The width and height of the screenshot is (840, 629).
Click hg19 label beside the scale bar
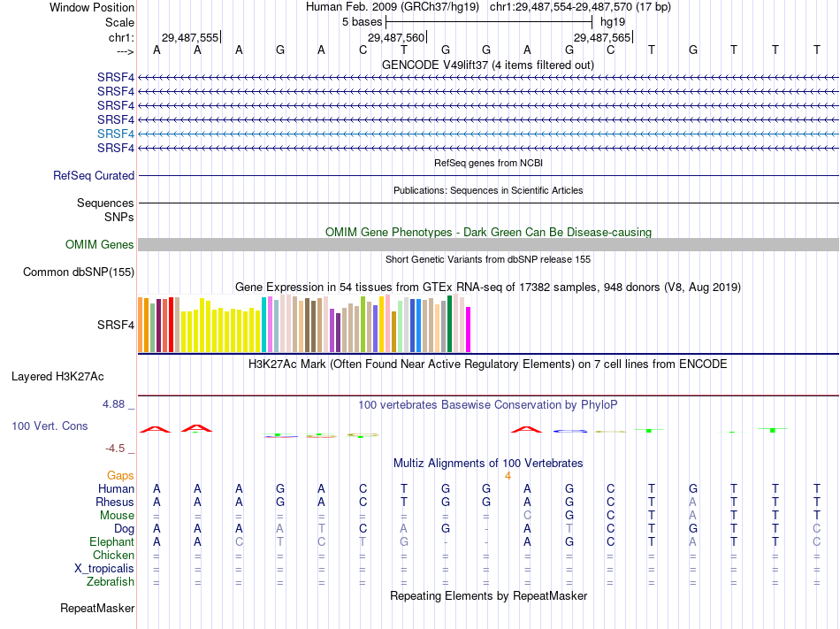click(x=613, y=22)
